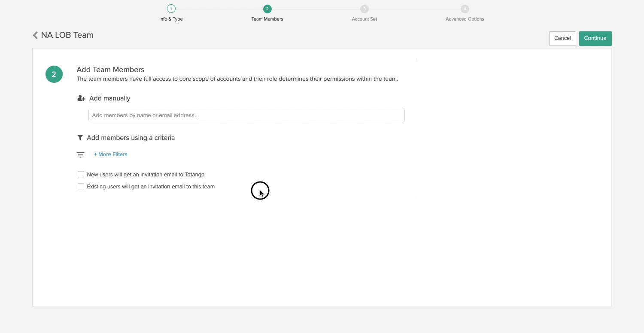Click the NA LOB Team title
Screen dimensions: 644x333
67,35
